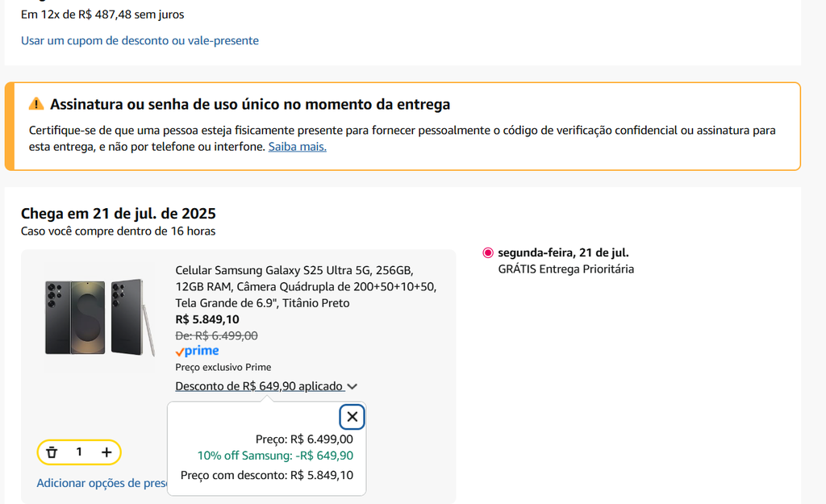Click the Preço exclusivo Prime text
The height and width of the screenshot is (504, 826).
pos(223,367)
